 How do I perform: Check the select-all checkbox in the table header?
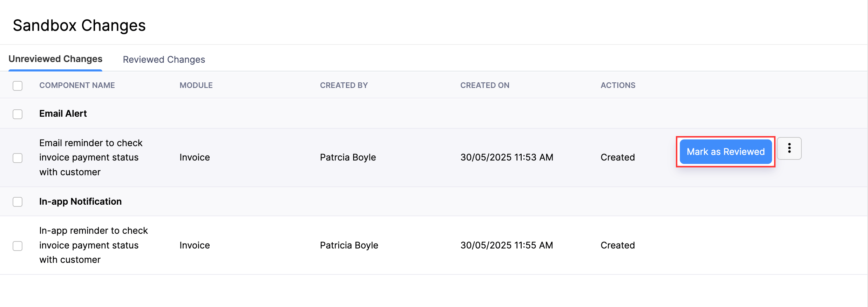click(18, 85)
